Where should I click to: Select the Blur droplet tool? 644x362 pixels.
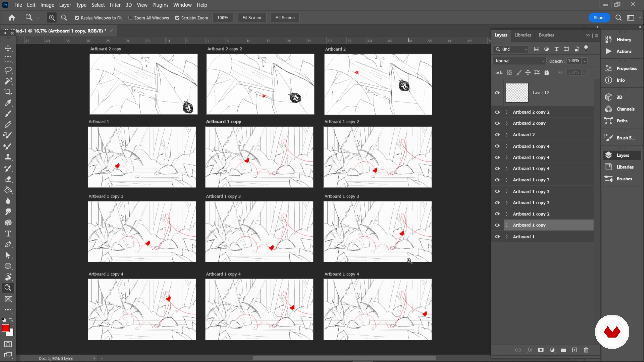8,201
